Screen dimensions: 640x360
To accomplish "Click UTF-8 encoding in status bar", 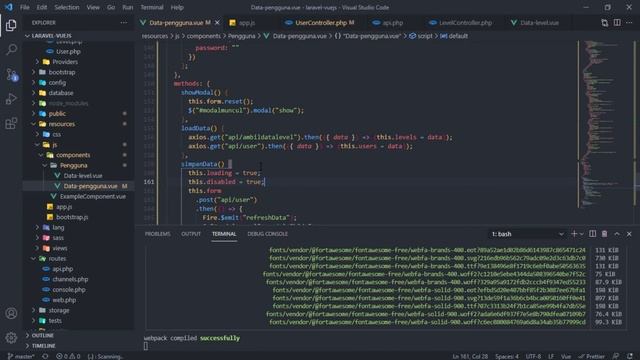I will point(533,356).
